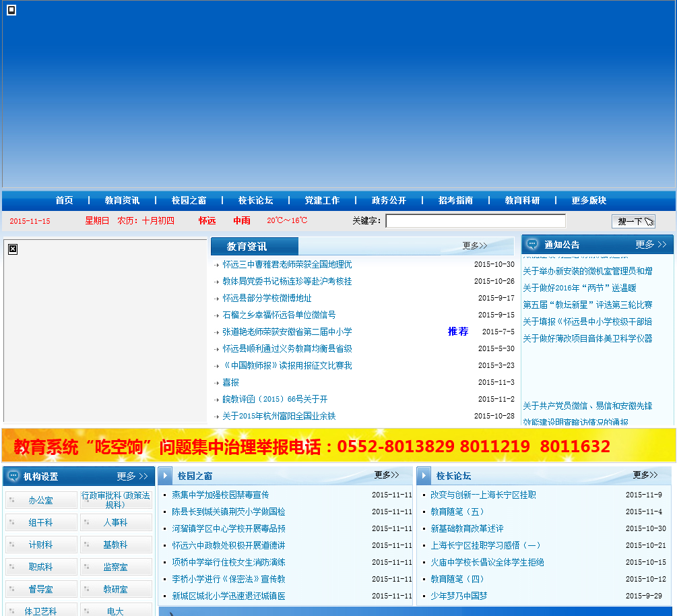Open article 石榴之乡幸福怀远各单位微信号
The height and width of the screenshot is (616, 677).
tap(279, 315)
